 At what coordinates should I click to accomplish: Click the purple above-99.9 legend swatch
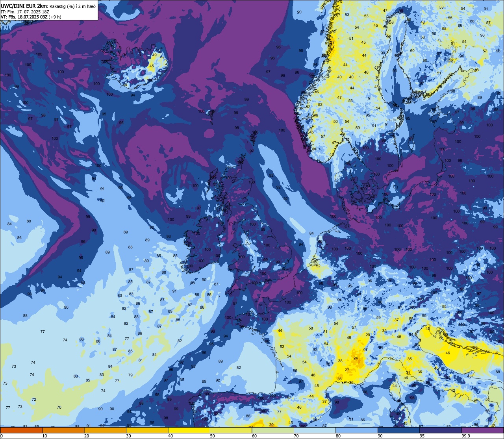(x=483, y=430)
